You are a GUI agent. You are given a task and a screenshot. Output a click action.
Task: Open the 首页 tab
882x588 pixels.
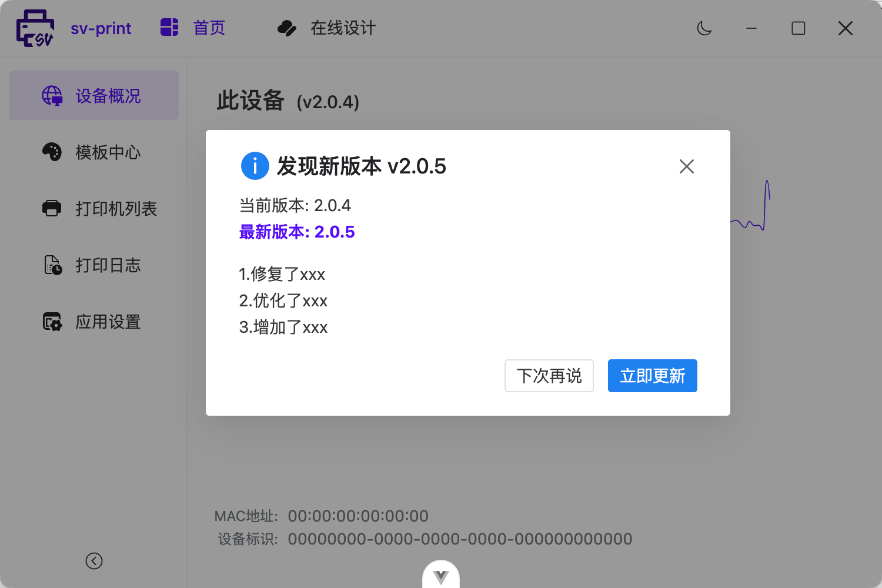[209, 28]
